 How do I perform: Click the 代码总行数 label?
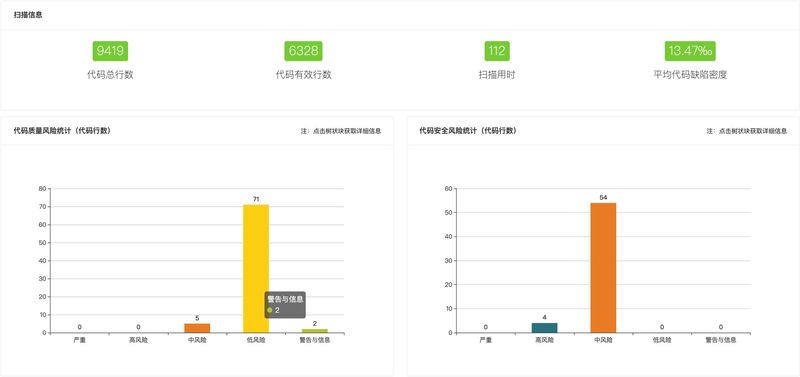pyautogui.click(x=110, y=75)
